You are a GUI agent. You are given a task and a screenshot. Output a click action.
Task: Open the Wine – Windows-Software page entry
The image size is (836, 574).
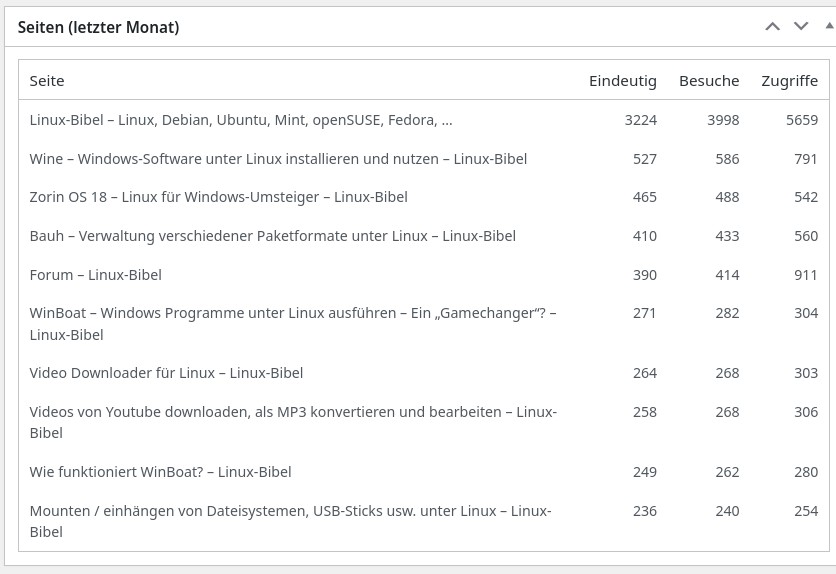[x=278, y=159]
